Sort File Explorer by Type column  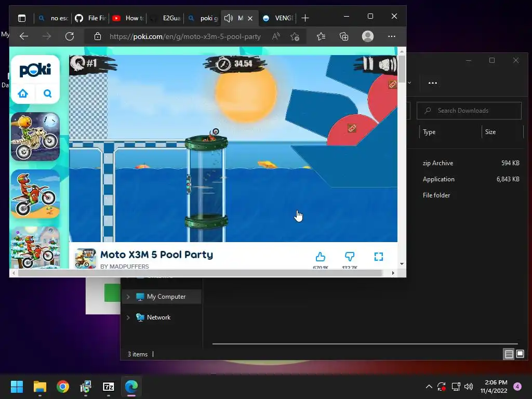[429, 132]
